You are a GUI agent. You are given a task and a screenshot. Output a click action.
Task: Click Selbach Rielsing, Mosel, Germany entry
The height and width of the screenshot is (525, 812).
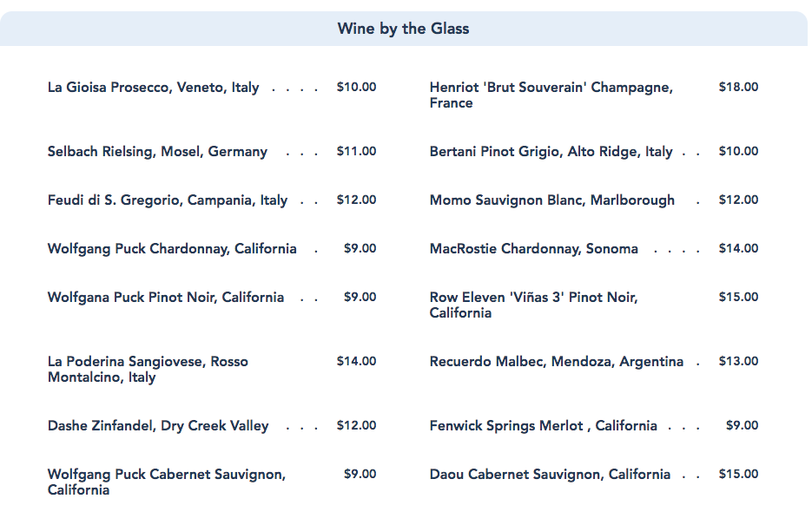(157, 152)
